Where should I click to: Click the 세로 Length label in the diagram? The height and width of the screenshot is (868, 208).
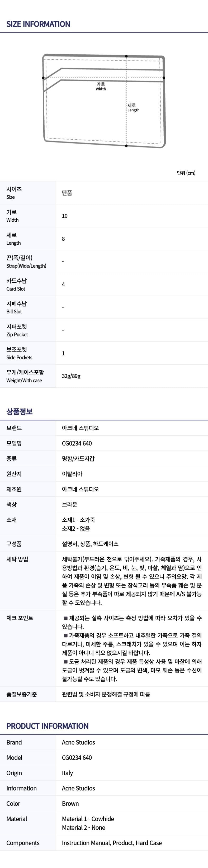(133, 107)
